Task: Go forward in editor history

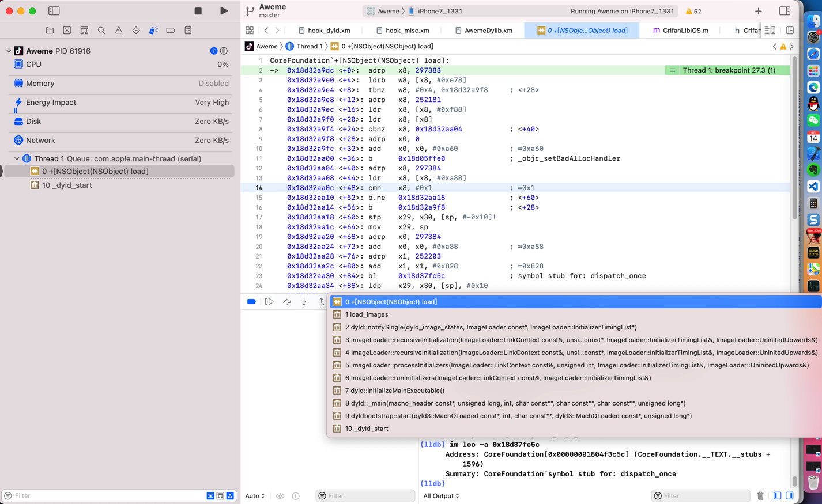Action: pyautogui.click(x=277, y=31)
